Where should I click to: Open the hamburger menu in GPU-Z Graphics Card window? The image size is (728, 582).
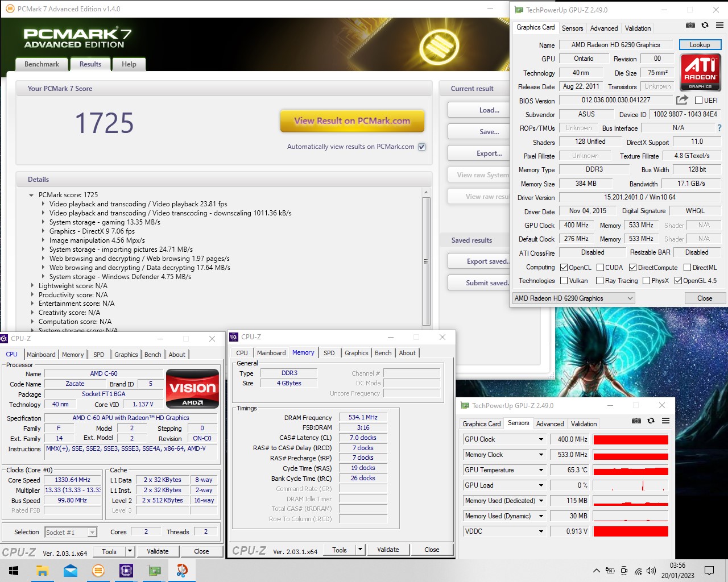coord(719,25)
